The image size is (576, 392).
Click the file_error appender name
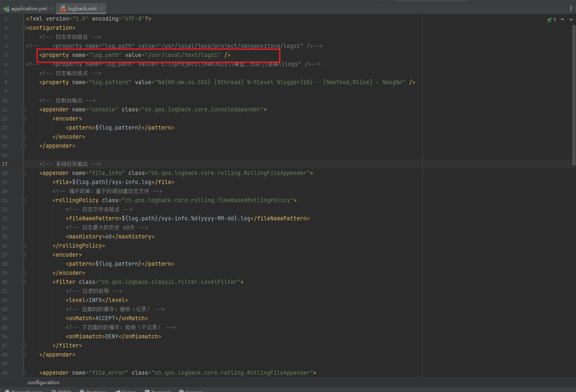[x=109, y=373]
